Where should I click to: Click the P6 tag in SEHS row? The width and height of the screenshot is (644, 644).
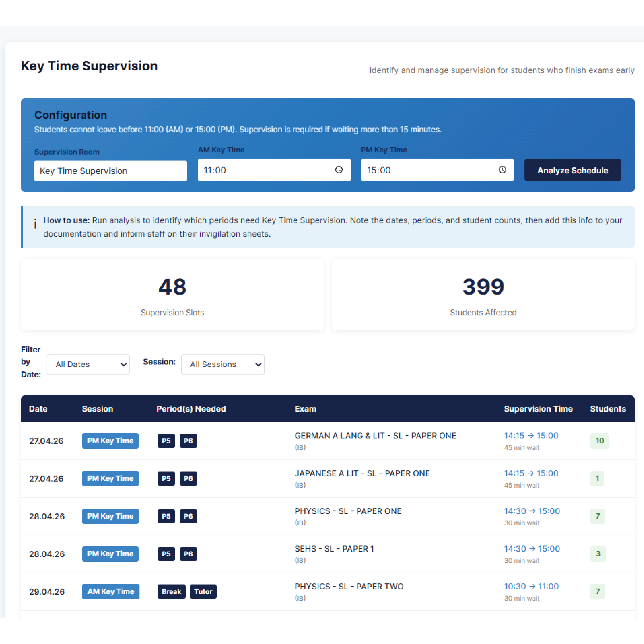coord(188,554)
